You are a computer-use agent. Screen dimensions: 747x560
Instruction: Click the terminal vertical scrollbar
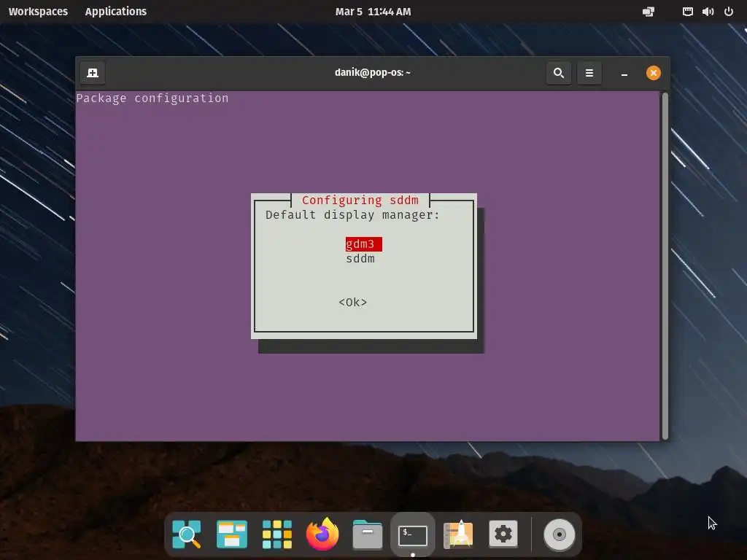(665, 265)
